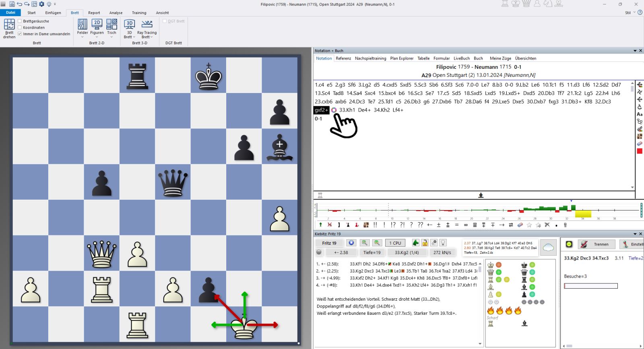Viewport: 644px width, 349px height.
Task: Enable the Brettgeräusche checkbox
Action: [x=20, y=21]
